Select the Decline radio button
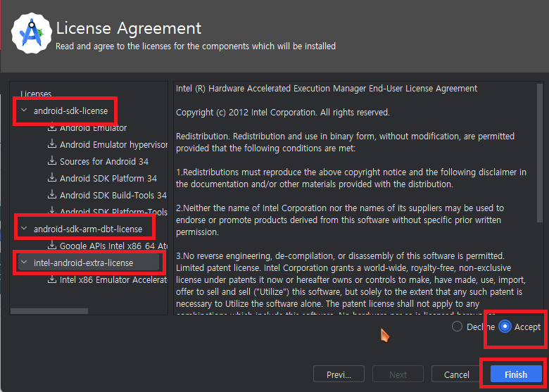 (457, 327)
